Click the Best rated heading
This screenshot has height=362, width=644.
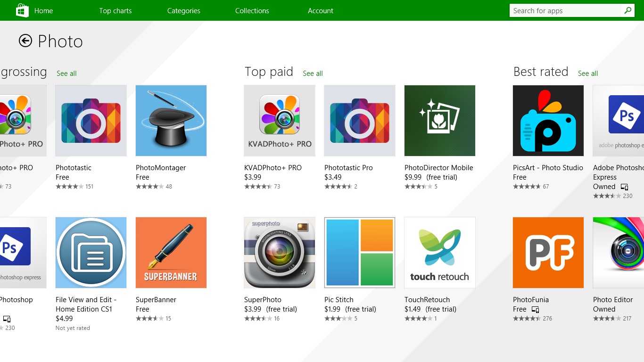tap(541, 72)
